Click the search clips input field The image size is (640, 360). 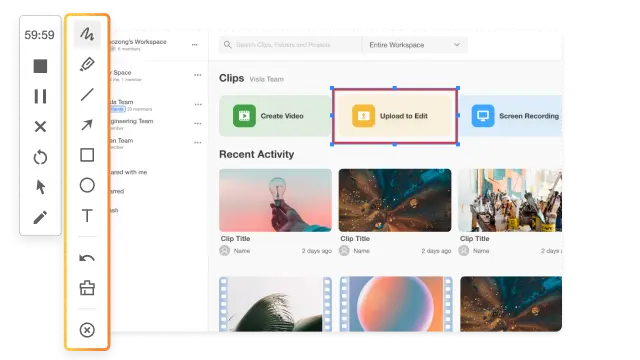(x=290, y=45)
